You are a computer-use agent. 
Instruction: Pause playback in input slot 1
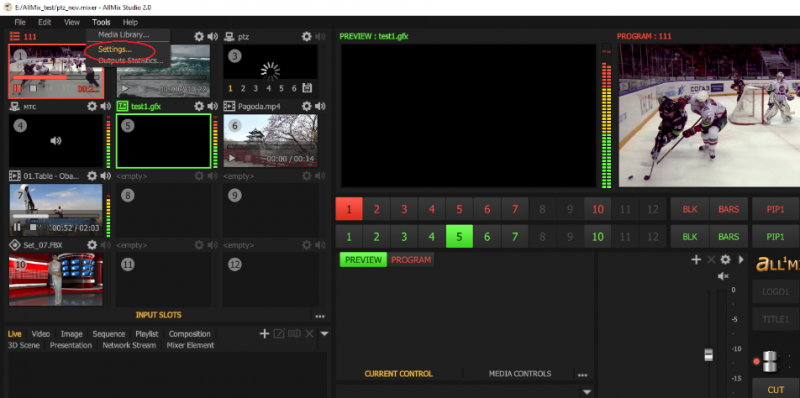click(17, 88)
